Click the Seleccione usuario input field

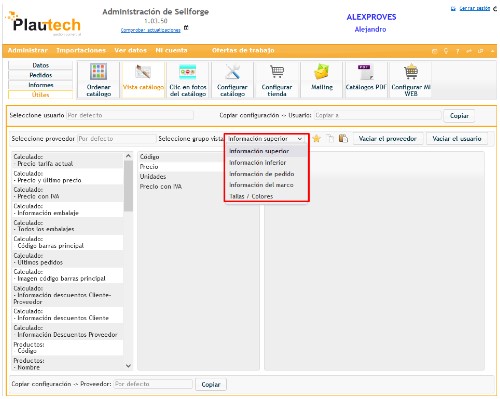[x=130, y=115]
